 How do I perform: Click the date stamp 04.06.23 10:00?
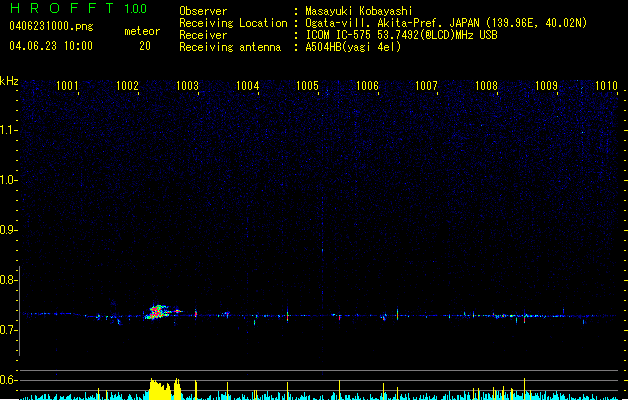[51, 46]
